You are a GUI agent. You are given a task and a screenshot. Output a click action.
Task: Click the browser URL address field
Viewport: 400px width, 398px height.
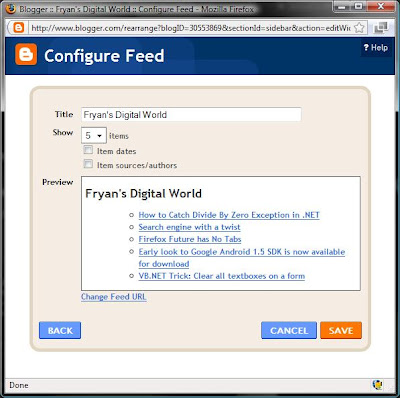click(x=190, y=28)
